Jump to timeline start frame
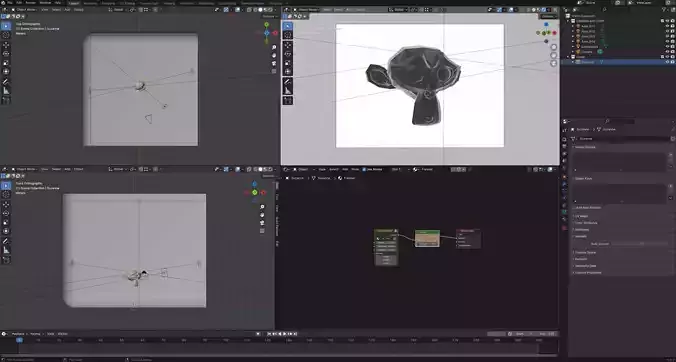 269,334
